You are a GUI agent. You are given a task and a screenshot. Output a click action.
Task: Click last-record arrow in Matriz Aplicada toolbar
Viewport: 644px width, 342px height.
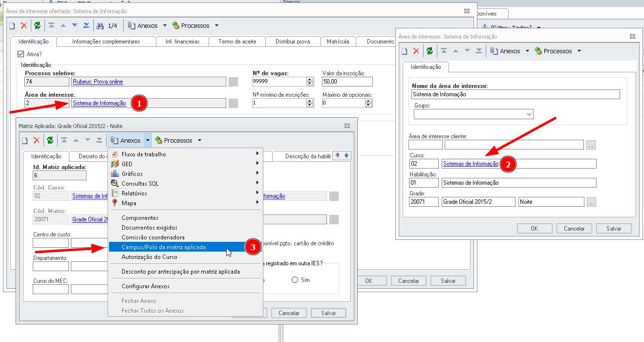(x=99, y=140)
